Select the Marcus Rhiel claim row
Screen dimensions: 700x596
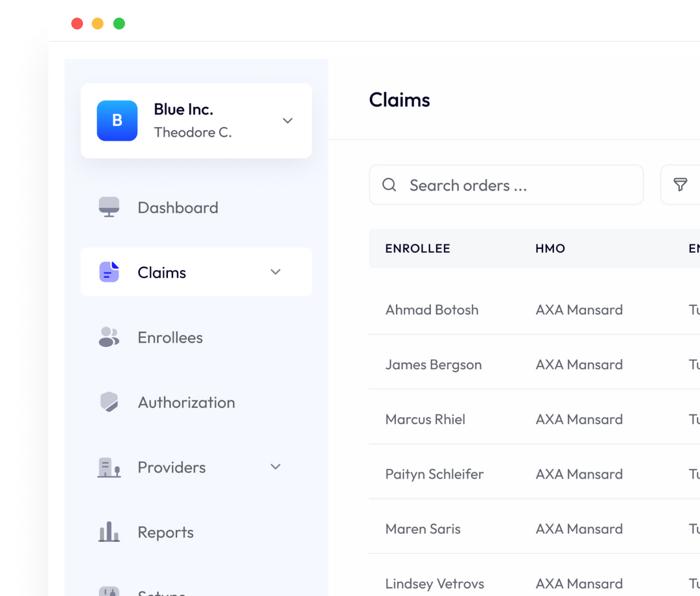click(x=425, y=419)
